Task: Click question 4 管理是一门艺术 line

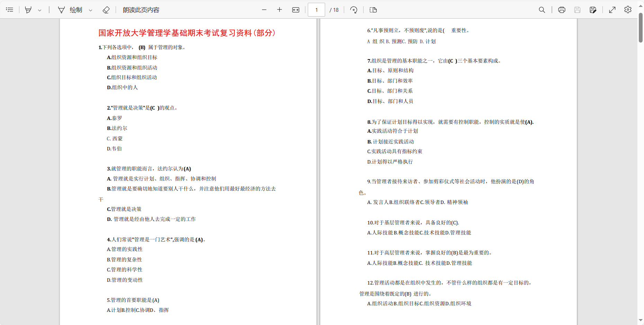Action: pyautogui.click(x=156, y=240)
